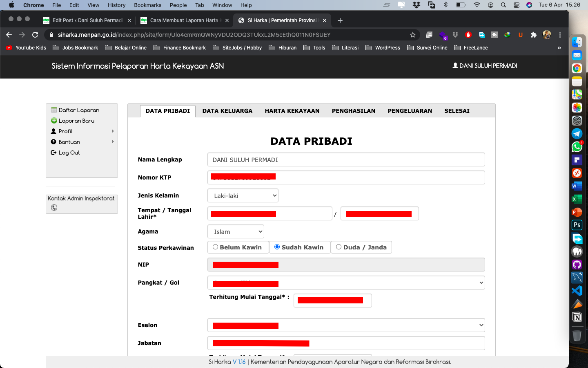This screenshot has height=368, width=588.
Task: Open the Jenis Kelamin dropdown
Action: coord(243,196)
